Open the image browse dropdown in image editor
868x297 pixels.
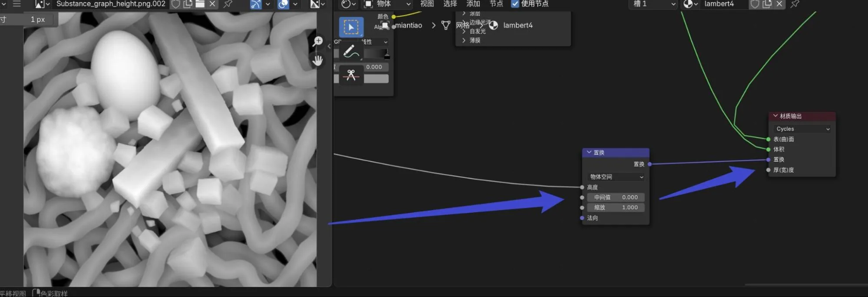coord(43,4)
